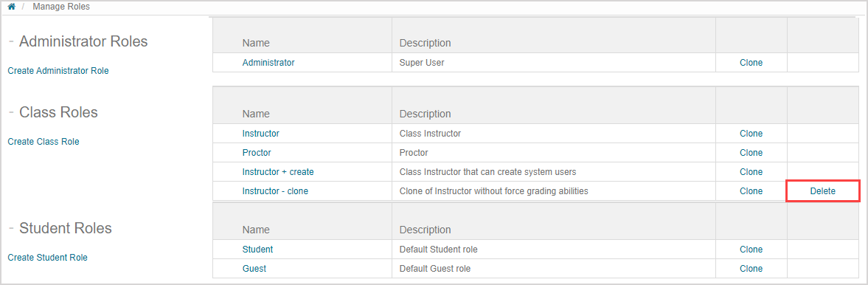The height and width of the screenshot is (285, 868).
Task: Open the Proctor role
Action: click(x=257, y=153)
